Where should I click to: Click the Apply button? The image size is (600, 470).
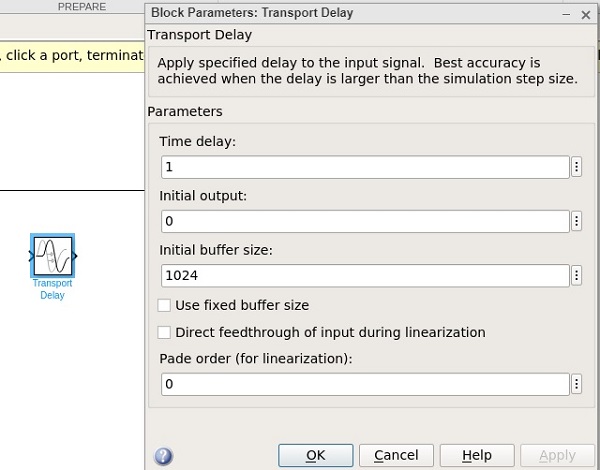[x=557, y=456]
